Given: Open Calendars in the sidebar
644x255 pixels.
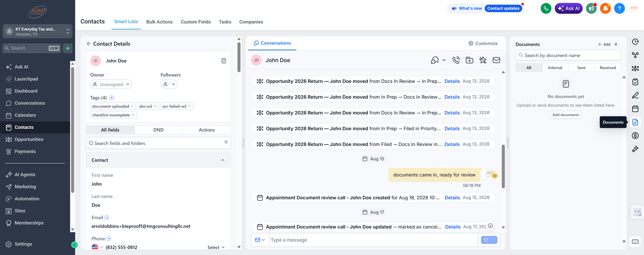Looking at the screenshot, I should pos(25,115).
